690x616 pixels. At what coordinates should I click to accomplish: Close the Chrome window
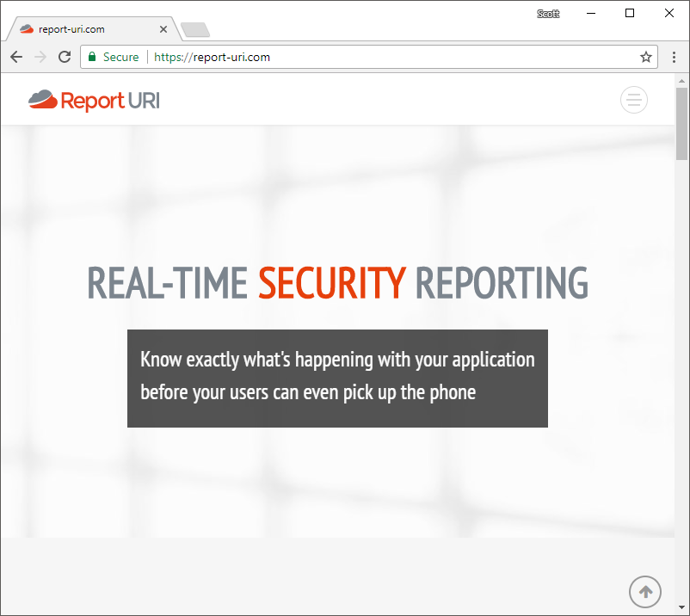pyautogui.click(x=668, y=13)
